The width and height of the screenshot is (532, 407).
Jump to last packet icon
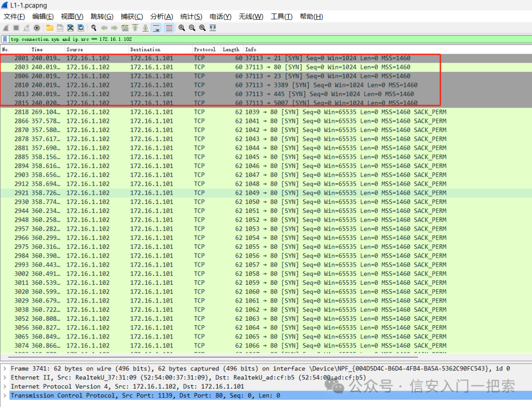(x=145, y=28)
